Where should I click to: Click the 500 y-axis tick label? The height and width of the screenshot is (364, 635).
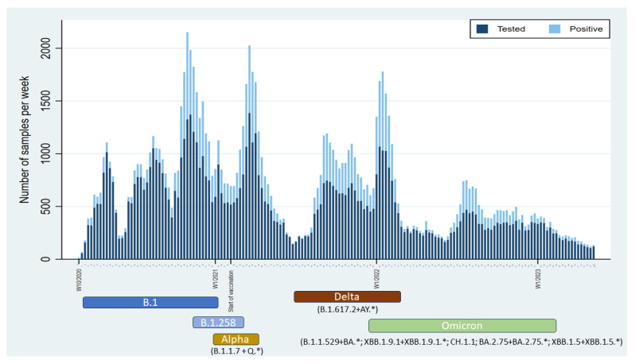click(46, 207)
